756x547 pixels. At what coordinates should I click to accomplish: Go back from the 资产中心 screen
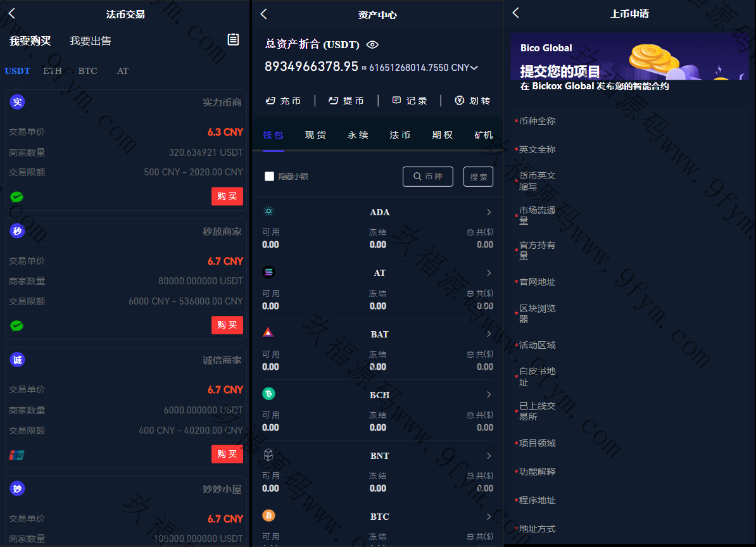point(264,14)
